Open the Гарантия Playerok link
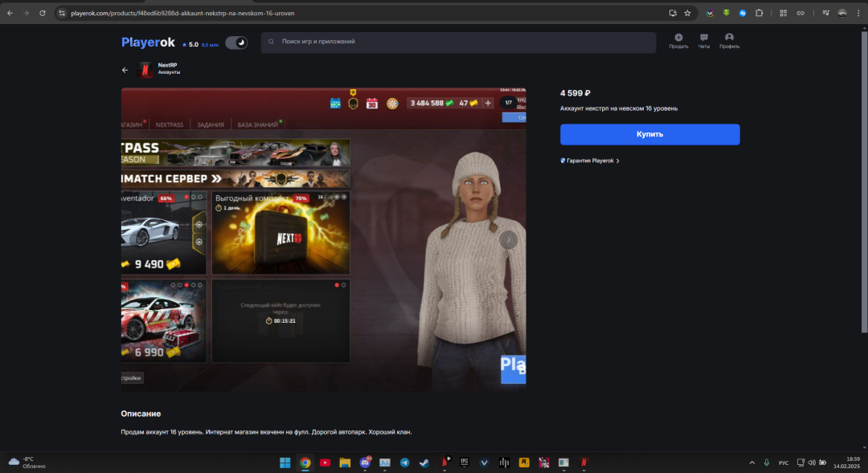The height and width of the screenshot is (473, 868). [x=590, y=161]
